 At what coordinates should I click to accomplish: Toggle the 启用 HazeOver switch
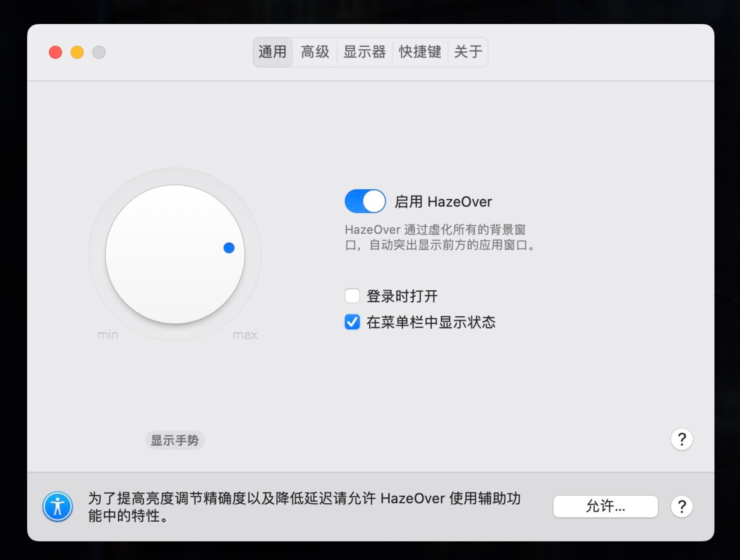[x=365, y=201]
